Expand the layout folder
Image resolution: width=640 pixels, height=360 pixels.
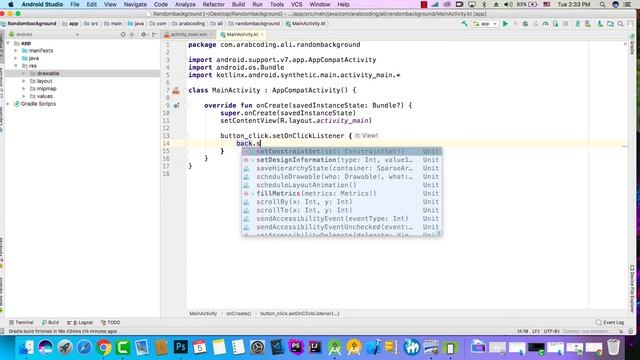24,81
